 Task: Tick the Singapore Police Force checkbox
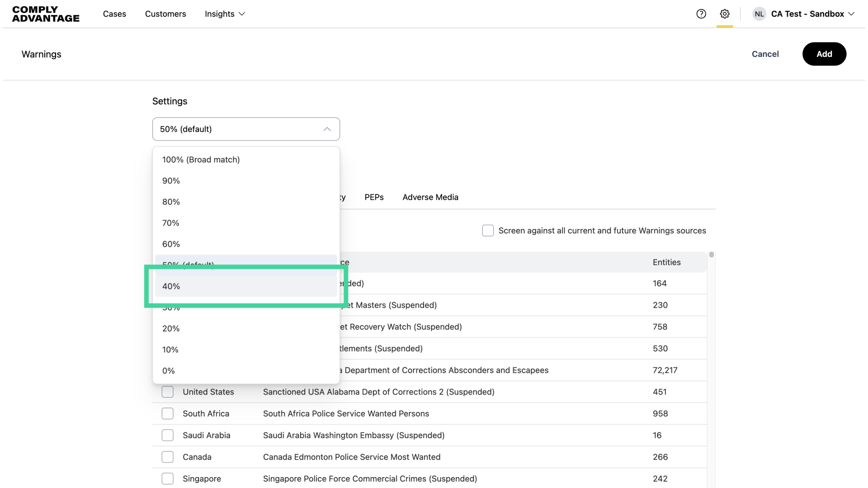click(168, 479)
